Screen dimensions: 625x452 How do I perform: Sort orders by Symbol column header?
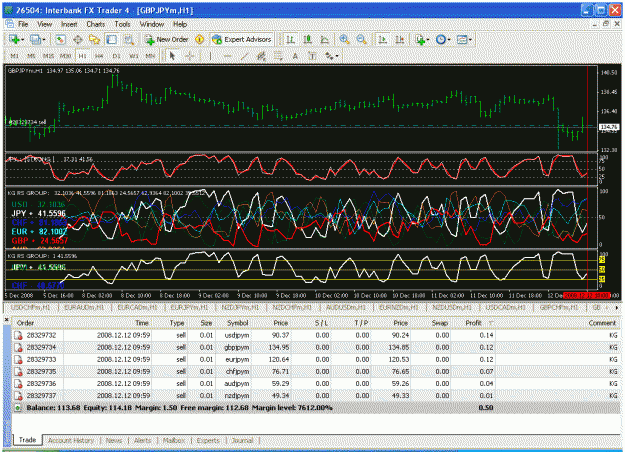[x=238, y=323]
